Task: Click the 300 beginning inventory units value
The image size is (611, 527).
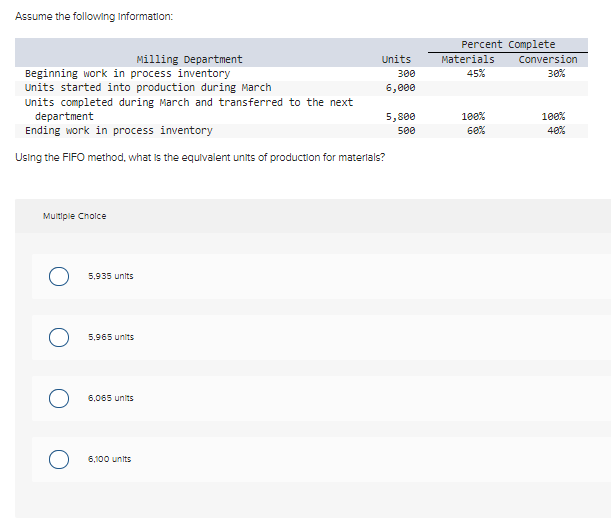Action: (406, 73)
